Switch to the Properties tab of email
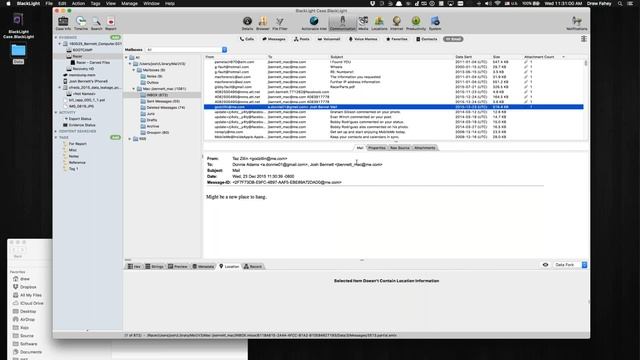Viewport: 640px width, 360px height. (x=376, y=148)
